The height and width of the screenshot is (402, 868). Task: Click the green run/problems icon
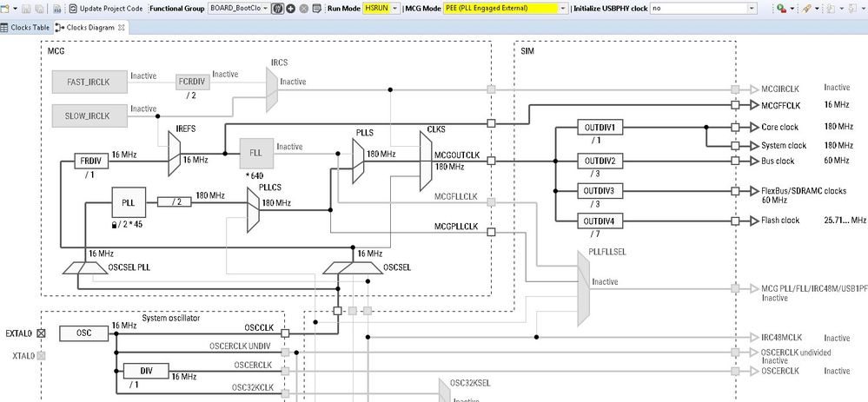point(781,9)
